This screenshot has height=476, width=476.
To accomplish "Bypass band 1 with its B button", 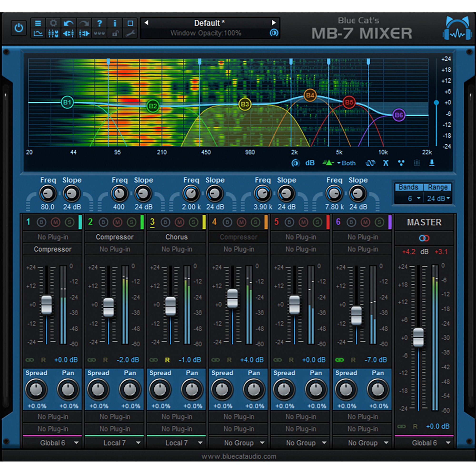I will (41, 222).
